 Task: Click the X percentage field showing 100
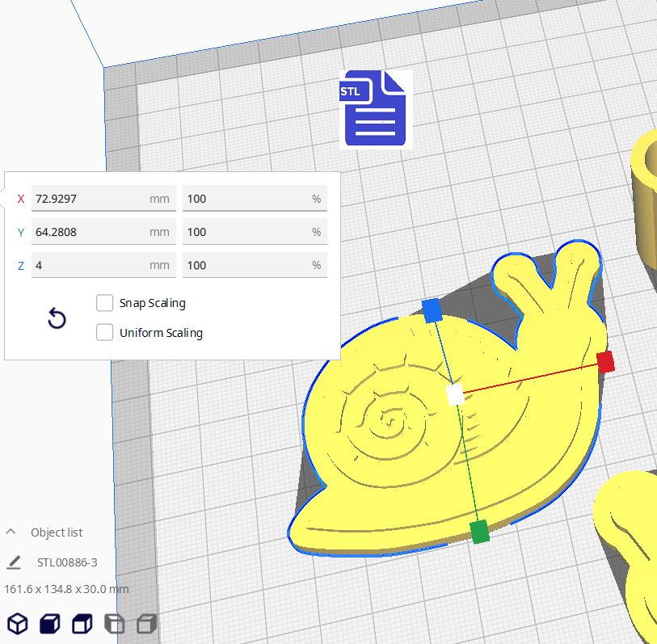(x=255, y=198)
